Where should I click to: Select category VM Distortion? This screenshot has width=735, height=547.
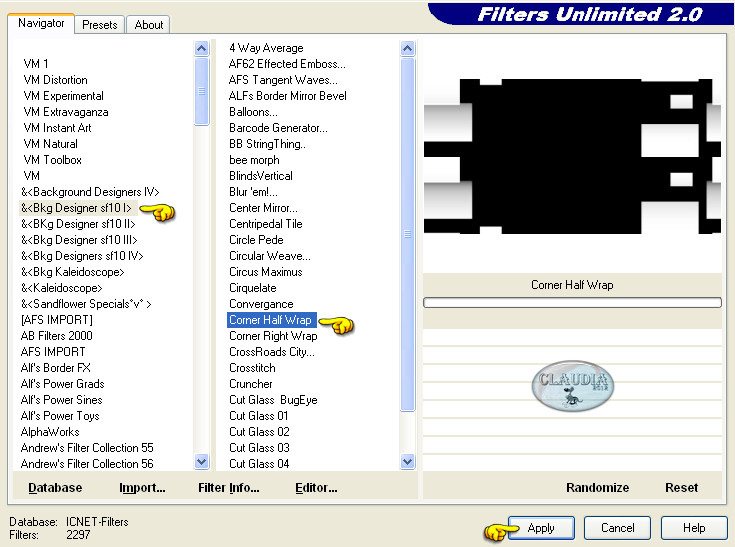point(56,80)
